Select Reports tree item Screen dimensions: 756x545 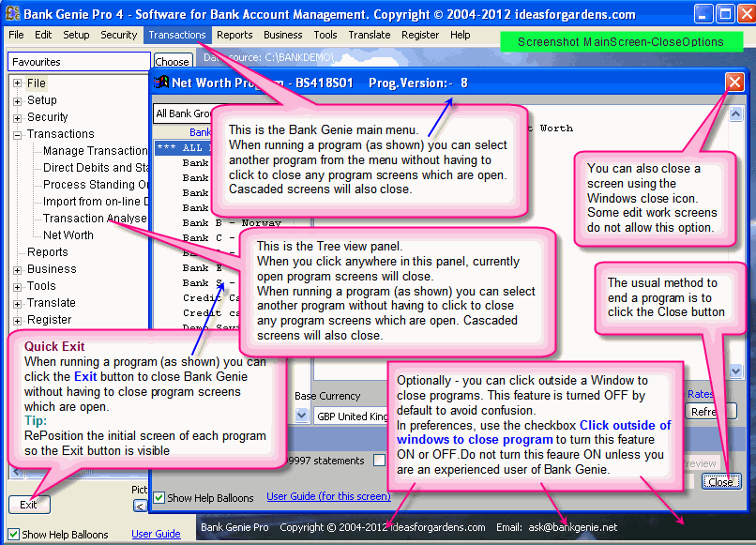[x=47, y=252]
